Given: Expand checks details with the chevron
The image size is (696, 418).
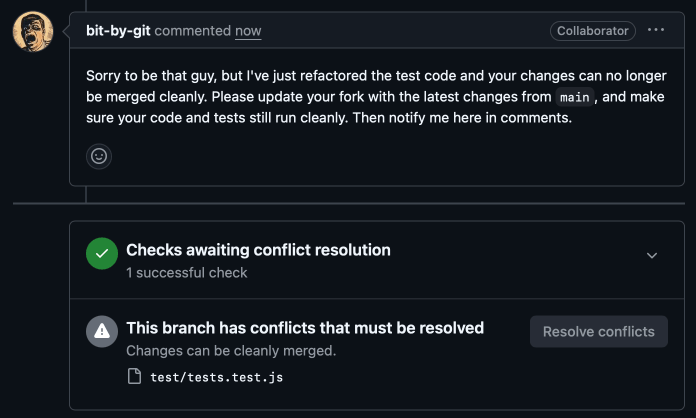Looking at the screenshot, I should [x=652, y=256].
